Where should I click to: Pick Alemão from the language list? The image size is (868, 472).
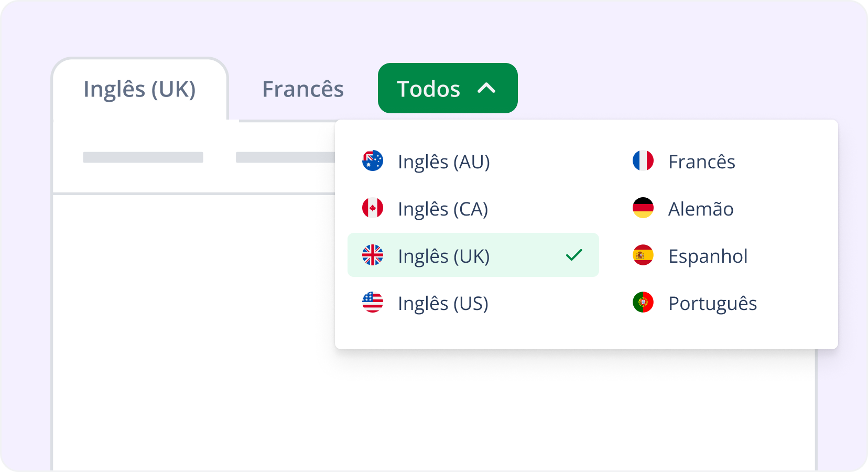701,209
